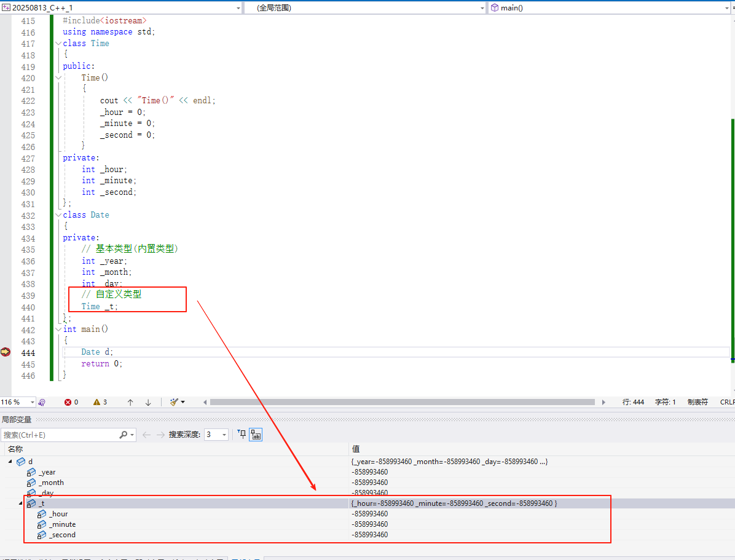The width and height of the screenshot is (735, 560).
Task: Select the _second row in Locals
Action: pos(367,535)
